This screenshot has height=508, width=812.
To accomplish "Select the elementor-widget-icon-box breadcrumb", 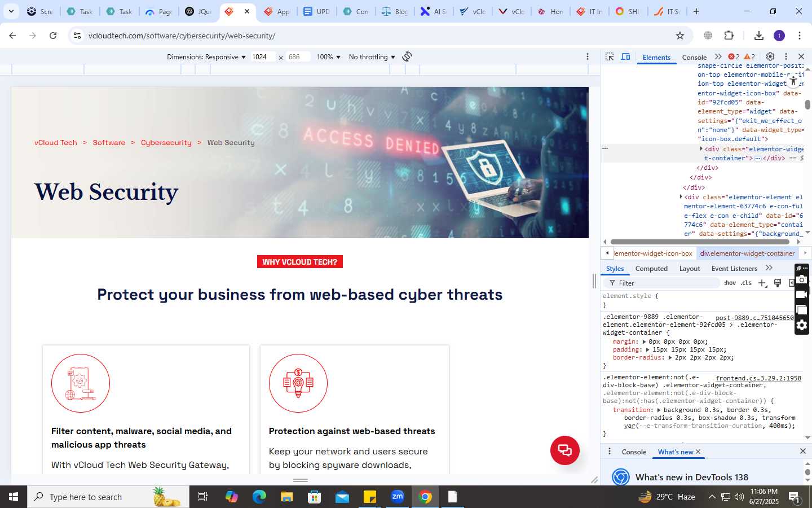I will click(x=654, y=253).
